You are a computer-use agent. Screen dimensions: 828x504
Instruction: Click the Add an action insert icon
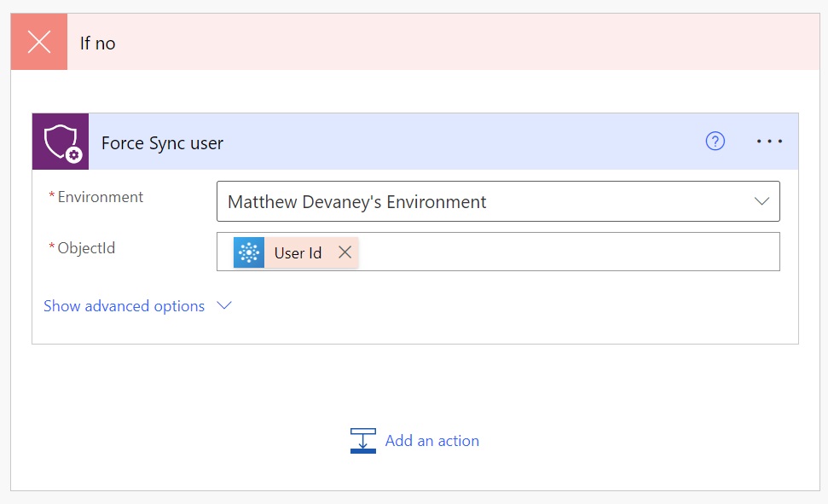coord(363,441)
